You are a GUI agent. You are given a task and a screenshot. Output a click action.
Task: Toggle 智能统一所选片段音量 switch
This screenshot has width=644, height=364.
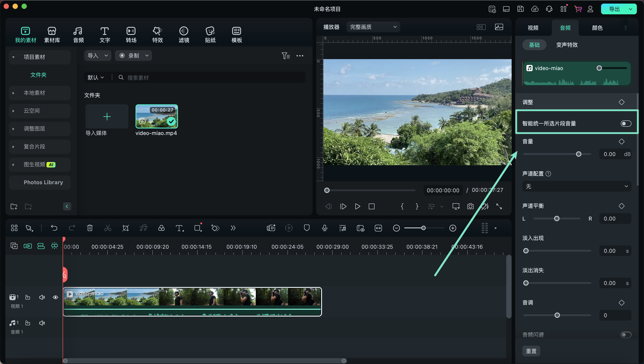626,123
